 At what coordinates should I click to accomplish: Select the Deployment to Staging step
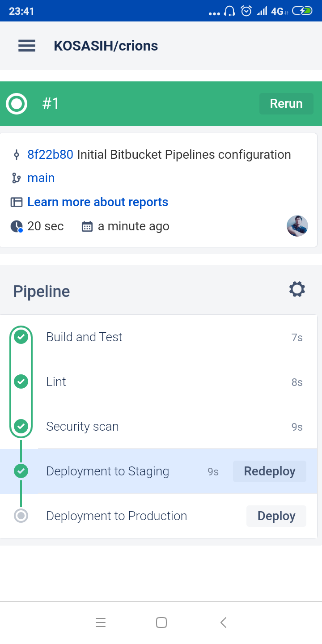pos(107,471)
